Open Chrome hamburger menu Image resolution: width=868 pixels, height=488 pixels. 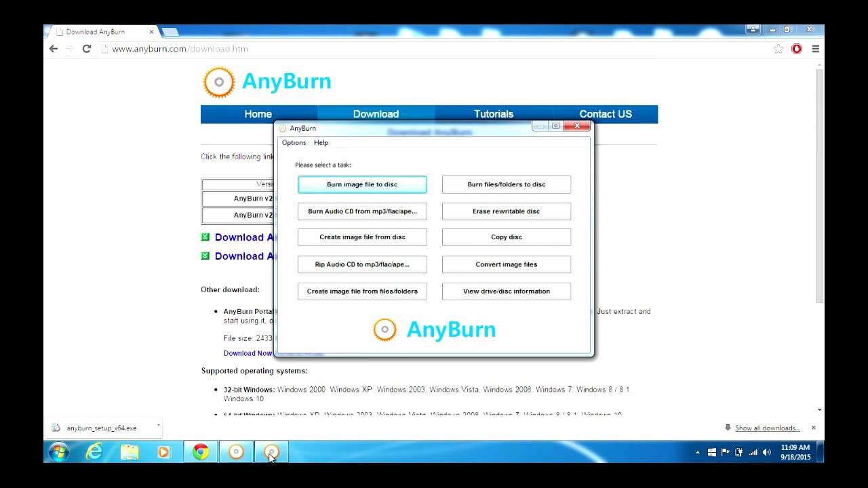coord(815,49)
